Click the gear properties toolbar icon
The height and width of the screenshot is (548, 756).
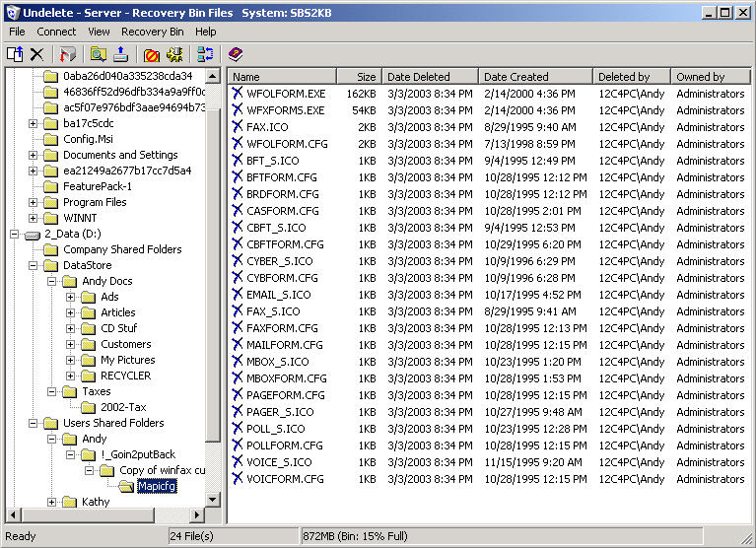[x=174, y=54]
